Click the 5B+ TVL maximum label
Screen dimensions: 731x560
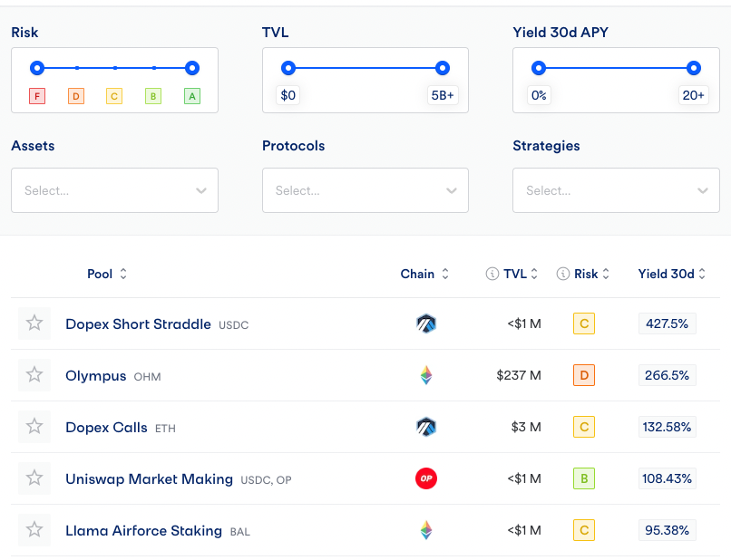point(443,95)
